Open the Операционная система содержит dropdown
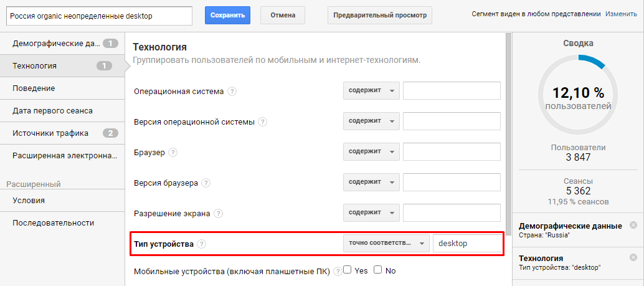Screen dimensions: 644x286 click(x=371, y=91)
